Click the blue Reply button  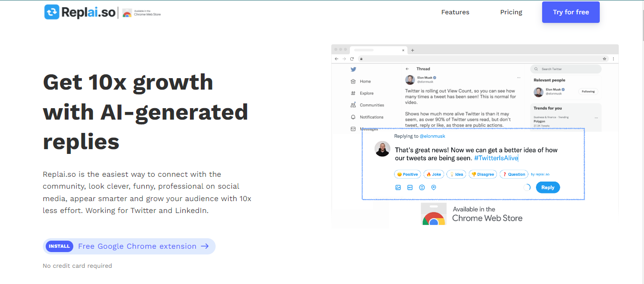(548, 188)
